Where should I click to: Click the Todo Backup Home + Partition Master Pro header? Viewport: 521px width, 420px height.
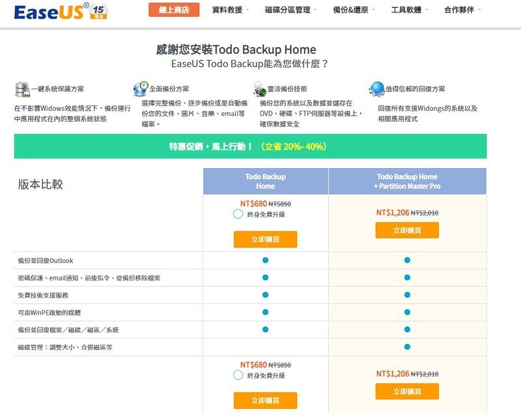pyautogui.click(x=408, y=181)
